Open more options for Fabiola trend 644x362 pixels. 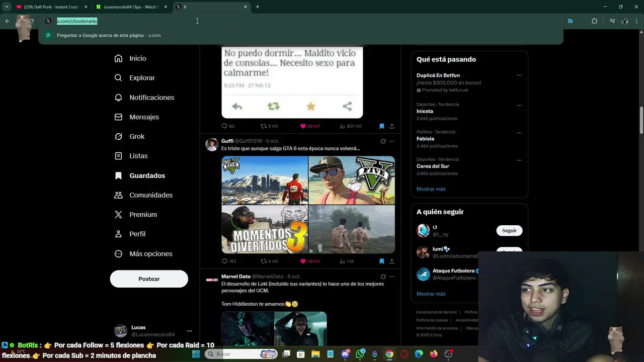(x=519, y=133)
